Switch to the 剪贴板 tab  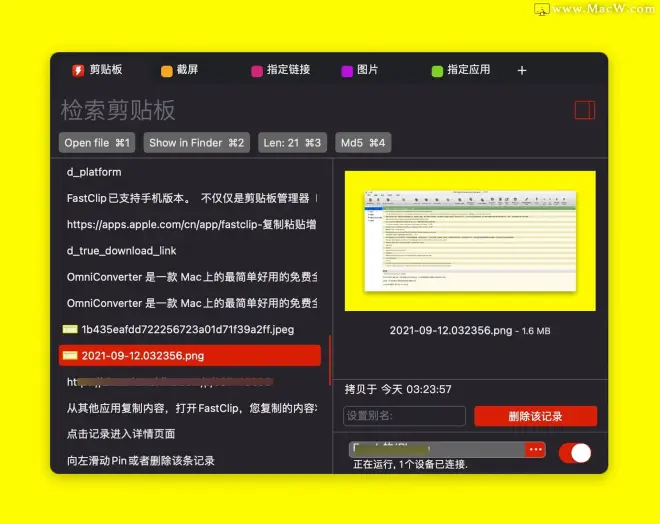pos(98,70)
